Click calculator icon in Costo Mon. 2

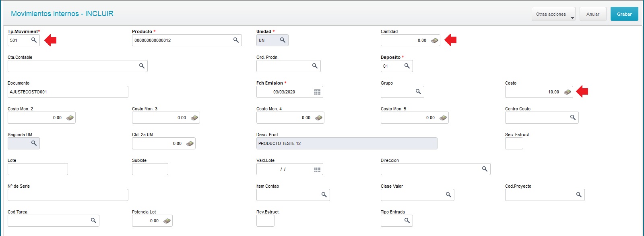(x=70, y=118)
